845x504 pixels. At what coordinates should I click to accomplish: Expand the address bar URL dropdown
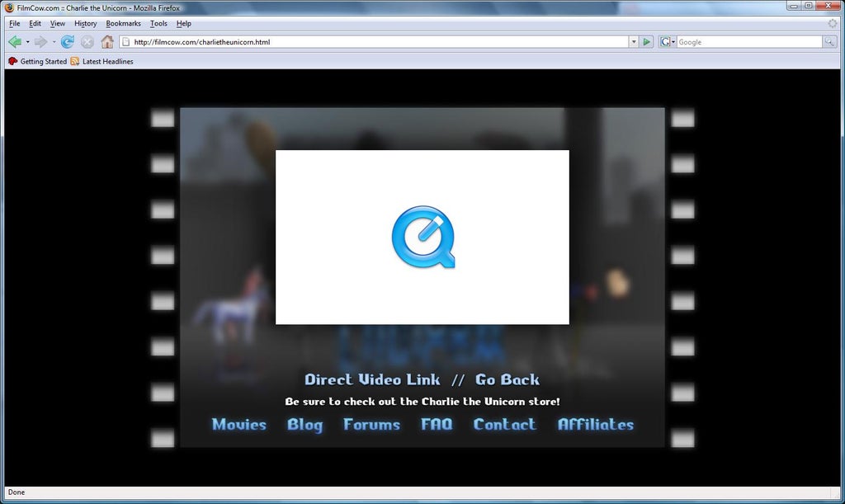click(634, 41)
